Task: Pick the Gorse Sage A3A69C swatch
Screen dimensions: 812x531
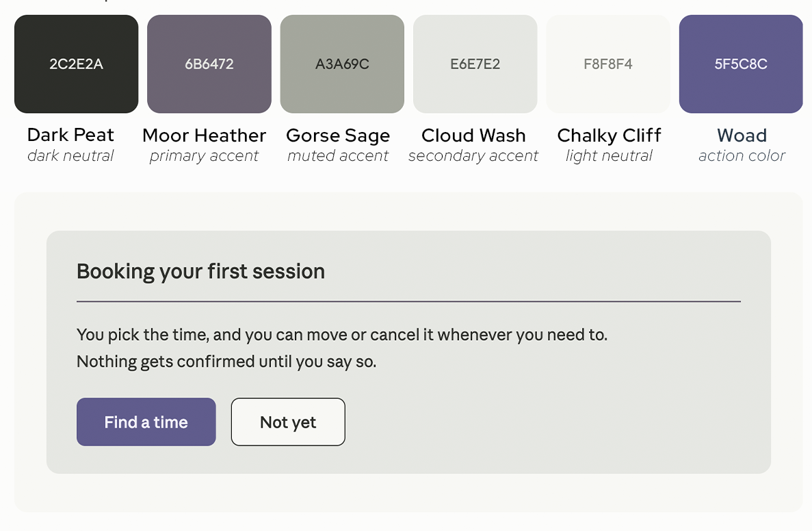Action: (342, 64)
